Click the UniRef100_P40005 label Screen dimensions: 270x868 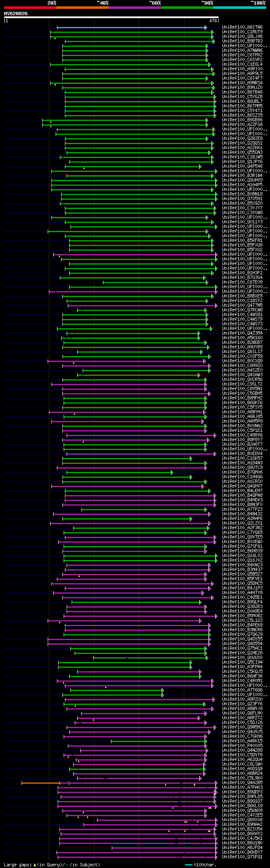(x=242, y=746)
